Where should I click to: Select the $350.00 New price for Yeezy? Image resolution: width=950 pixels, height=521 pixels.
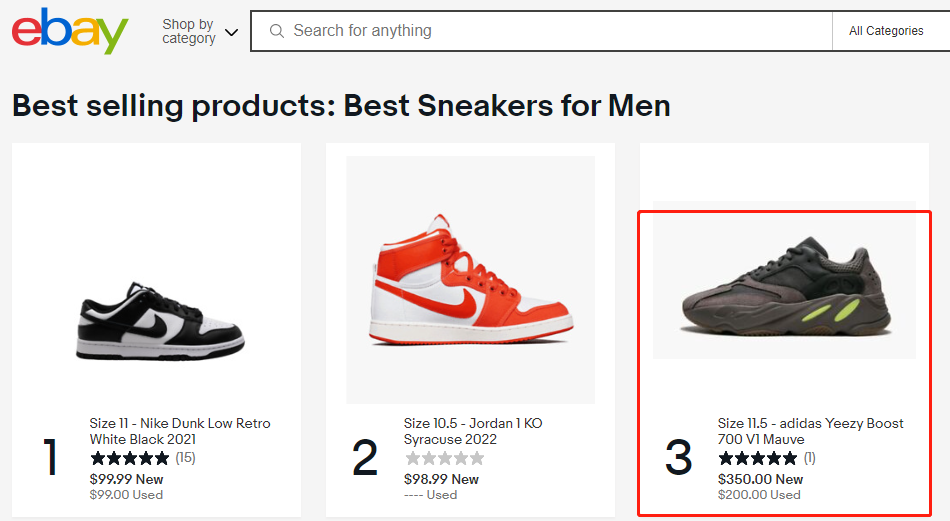[x=760, y=479]
